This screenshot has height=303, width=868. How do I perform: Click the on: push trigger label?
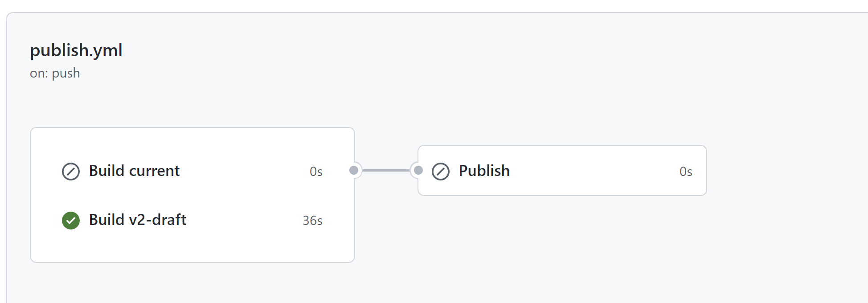(x=54, y=73)
